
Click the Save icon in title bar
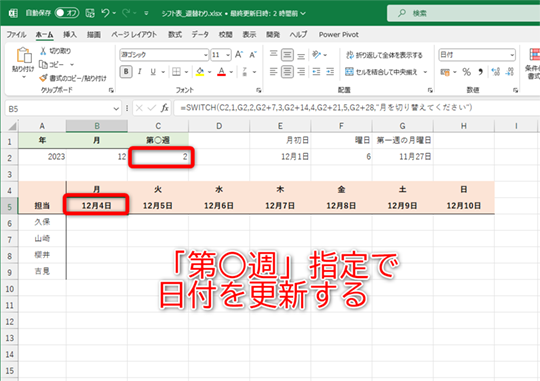pos(90,13)
